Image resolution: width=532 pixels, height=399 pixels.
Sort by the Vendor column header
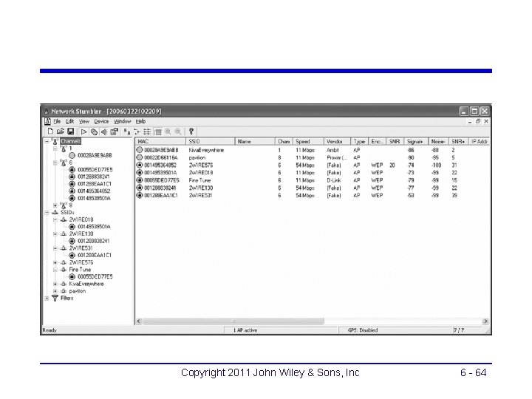(337, 141)
